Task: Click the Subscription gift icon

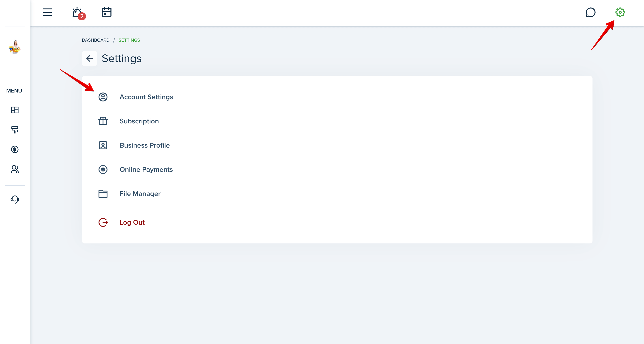Action: click(103, 121)
